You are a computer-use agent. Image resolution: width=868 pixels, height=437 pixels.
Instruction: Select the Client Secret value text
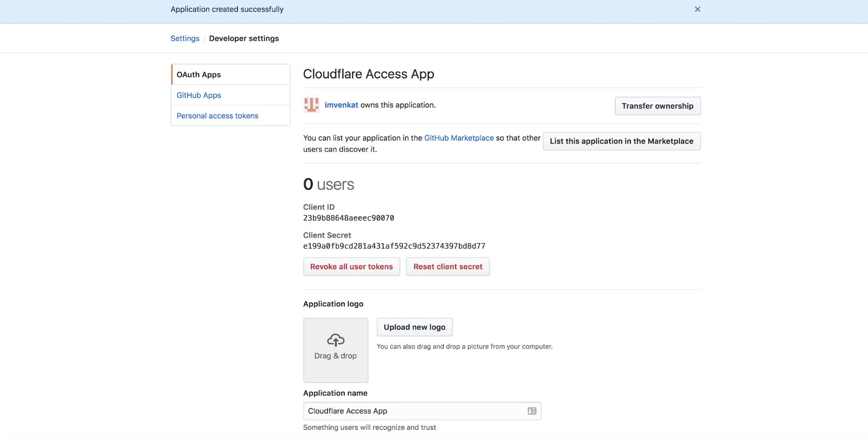click(394, 246)
